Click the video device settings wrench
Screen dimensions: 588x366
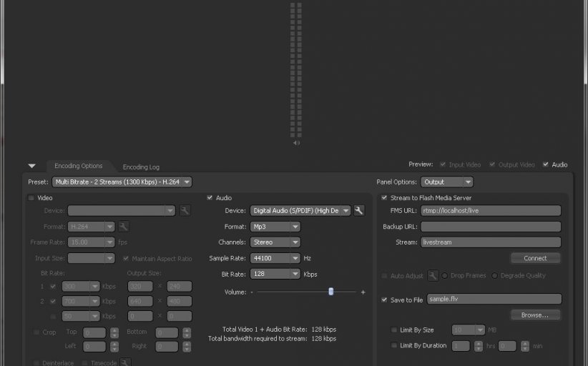click(184, 211)
